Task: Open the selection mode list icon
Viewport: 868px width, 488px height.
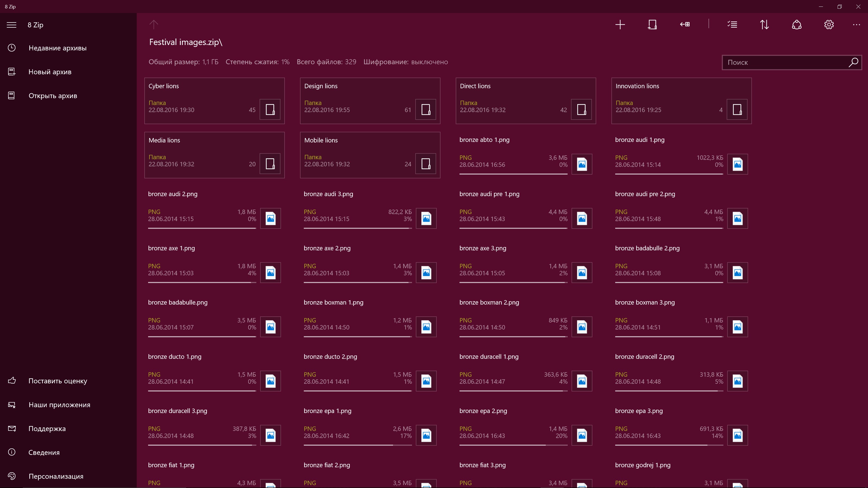Action: (732, 25)
